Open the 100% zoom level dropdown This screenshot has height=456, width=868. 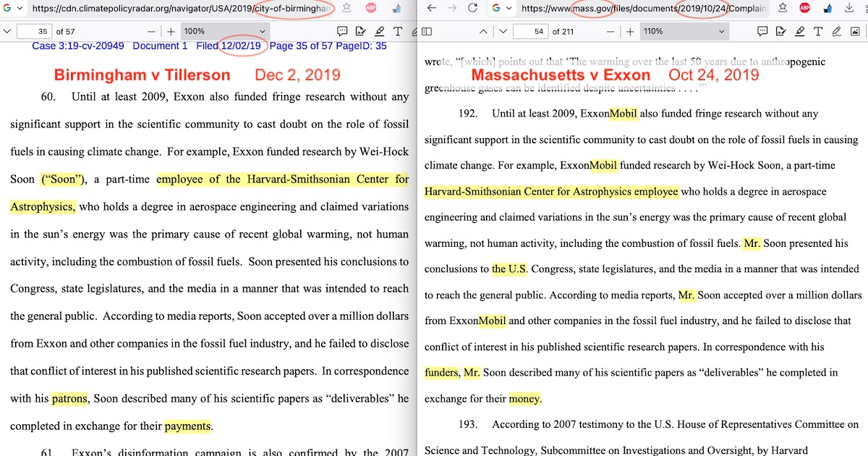point(224,32)
